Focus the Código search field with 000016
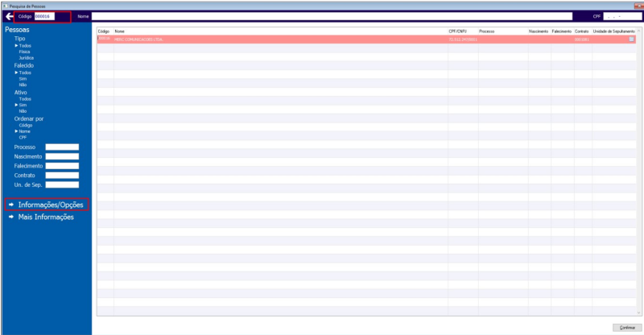The image size is (644, 335). click(x=44, y=16)
